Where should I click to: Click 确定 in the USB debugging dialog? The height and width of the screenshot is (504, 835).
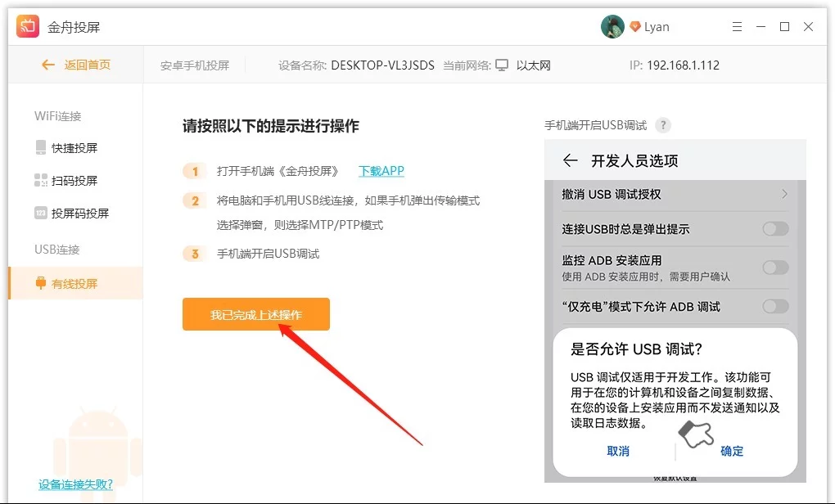[732, 452]
